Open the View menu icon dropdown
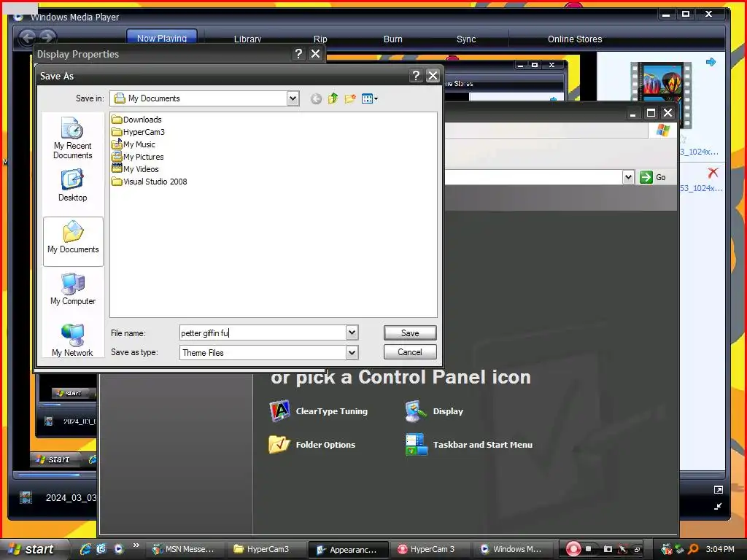This screenshot has width=747, height=560. [x=370, y=98]
